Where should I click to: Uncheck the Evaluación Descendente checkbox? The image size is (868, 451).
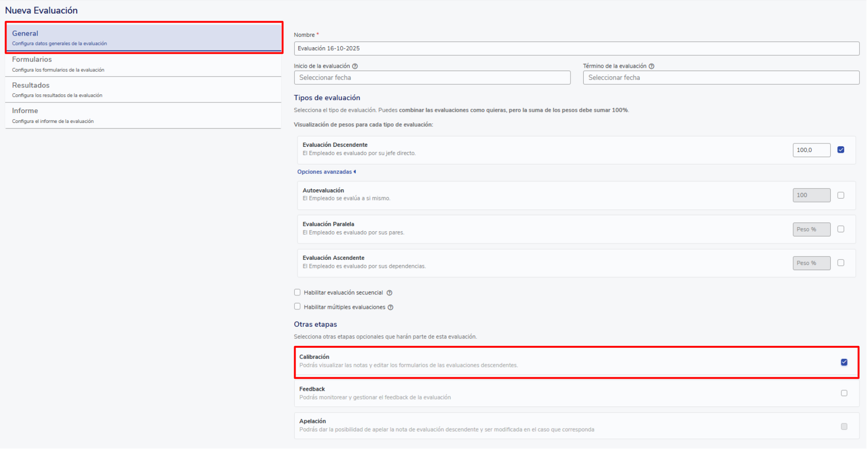tap(841, 150)
